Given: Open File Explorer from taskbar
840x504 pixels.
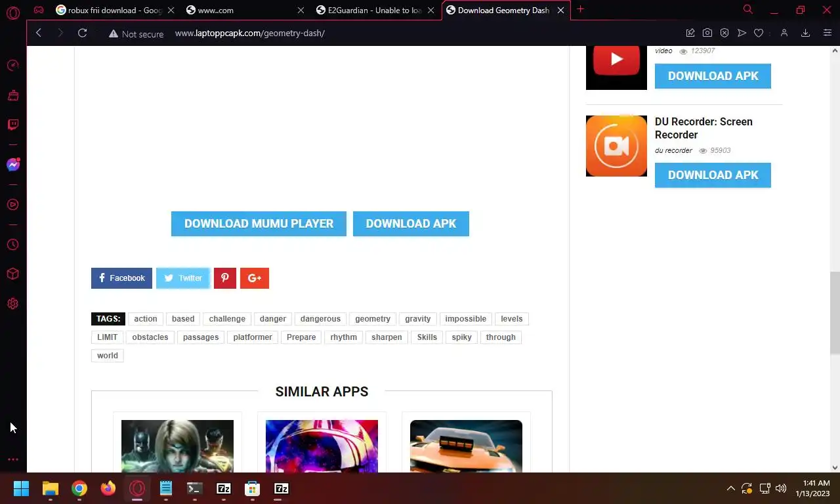Looking at the screenshot, I should click(x=51, y=488).
